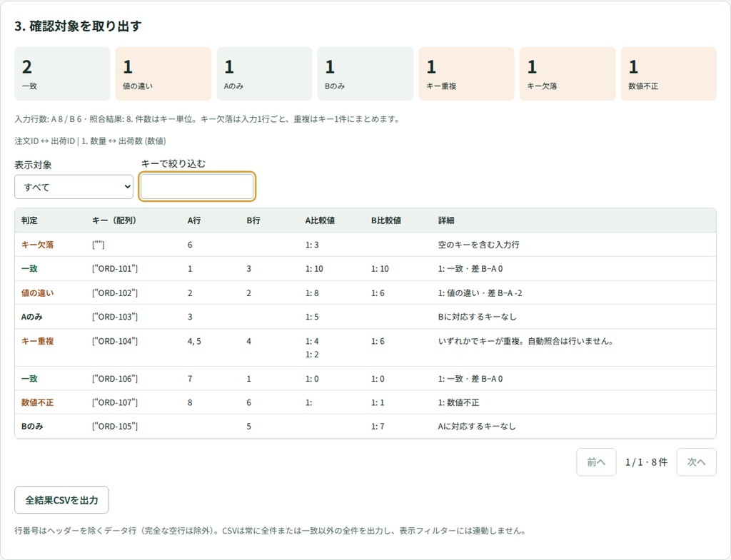This screenshot has width=731, height=560.
Task: Click the A比較値 column header
Action: pyautogui.click(x=320, y=220)
